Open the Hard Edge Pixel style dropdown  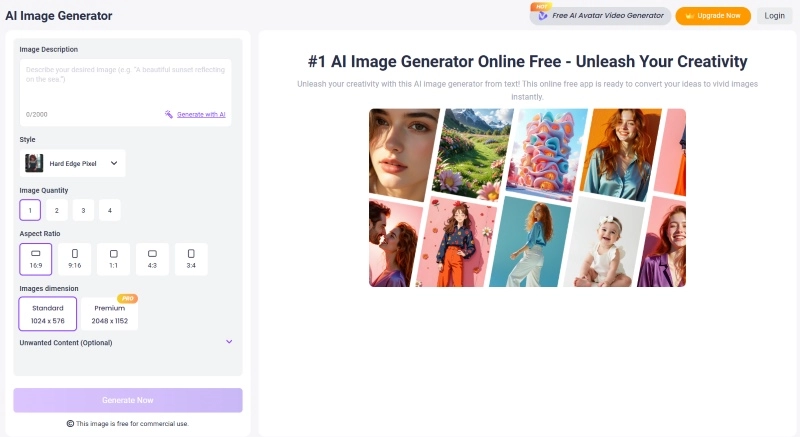click(x=72, y=163)
